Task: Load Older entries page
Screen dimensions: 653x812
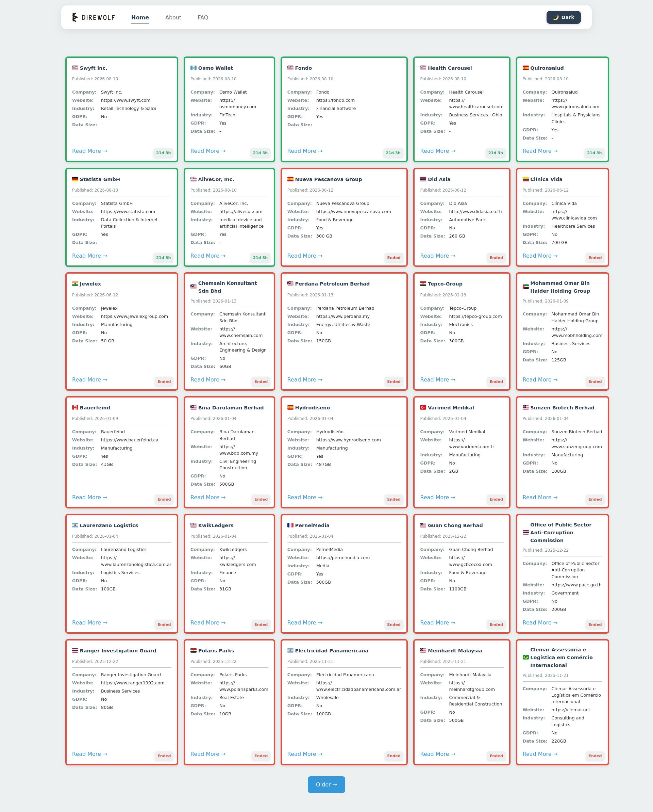Action: (x=326, y=784)
